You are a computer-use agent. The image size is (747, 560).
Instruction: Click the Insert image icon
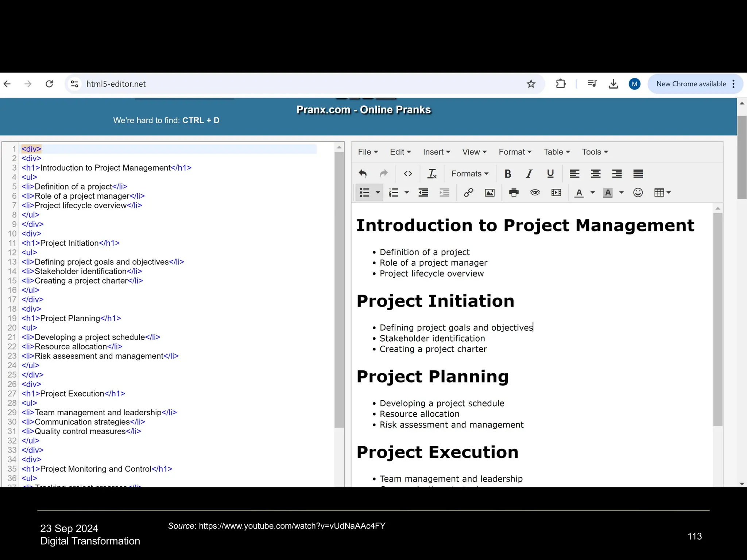pos(490,192)
